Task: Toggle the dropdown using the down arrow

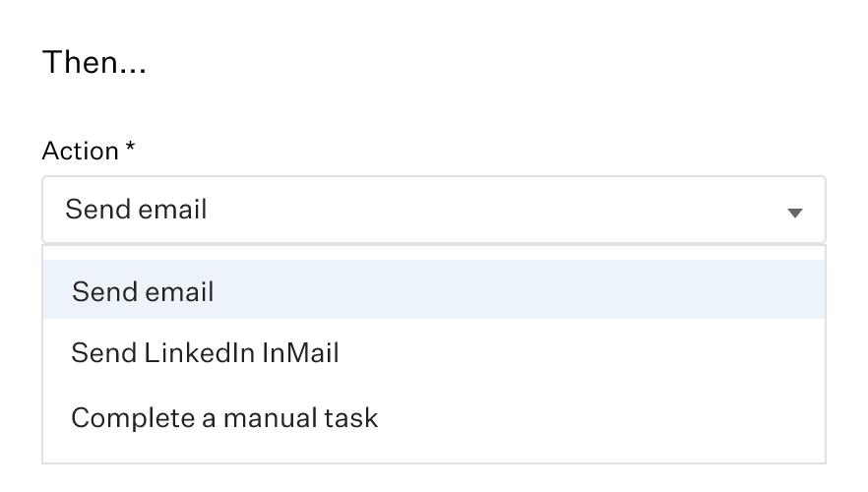Action: pos(795,213)
